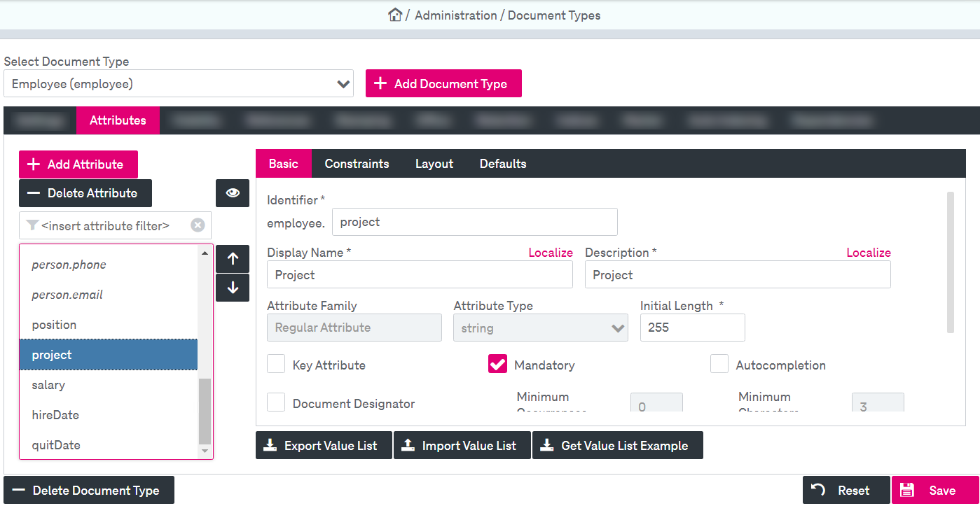
Task: Click the Get Value List Example button
Action: click(617, 445)
